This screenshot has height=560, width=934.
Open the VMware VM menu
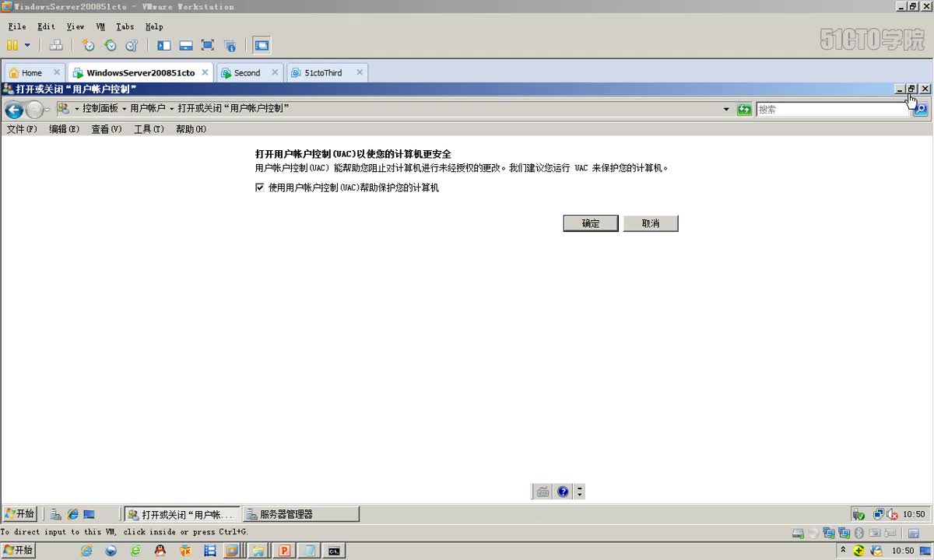click(100, 26)
